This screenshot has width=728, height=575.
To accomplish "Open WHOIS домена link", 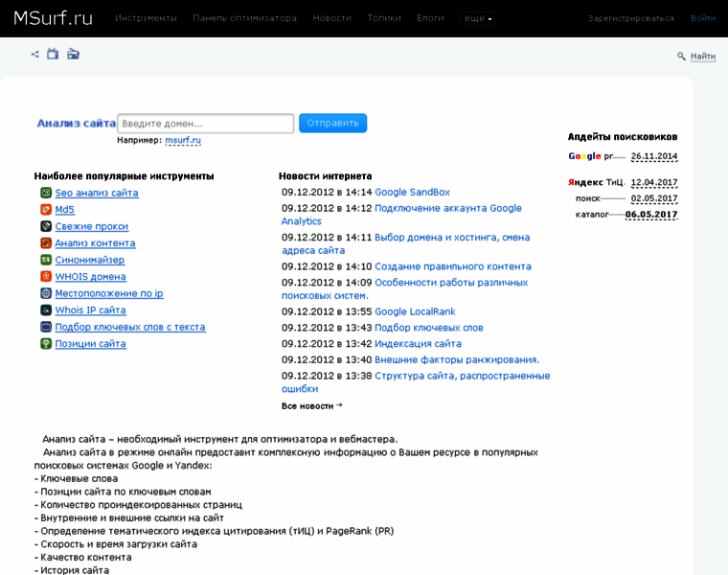I will 91,276.
